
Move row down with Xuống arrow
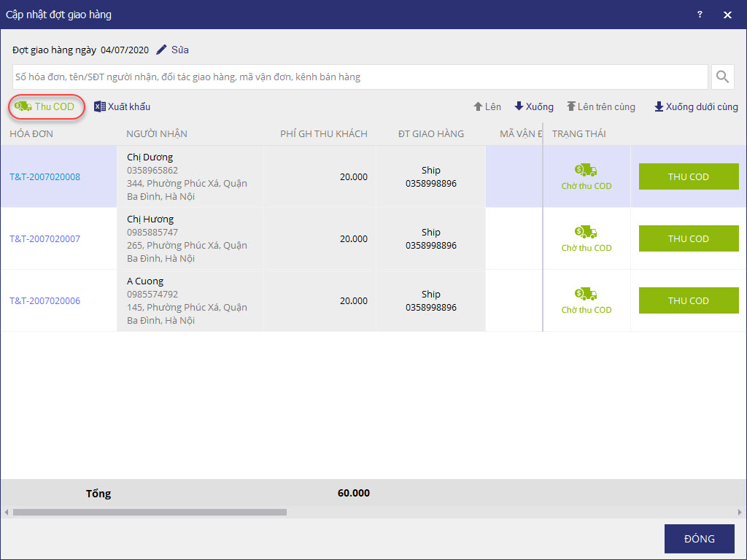[x=533, y=106]
